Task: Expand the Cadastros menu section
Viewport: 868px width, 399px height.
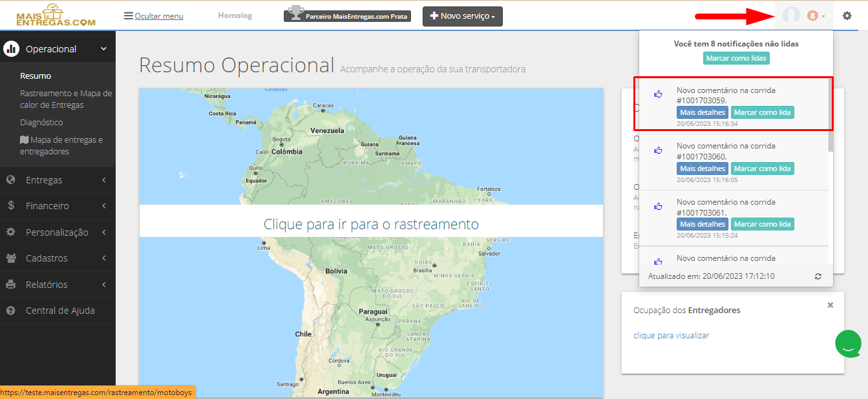Action: (58, 258)
